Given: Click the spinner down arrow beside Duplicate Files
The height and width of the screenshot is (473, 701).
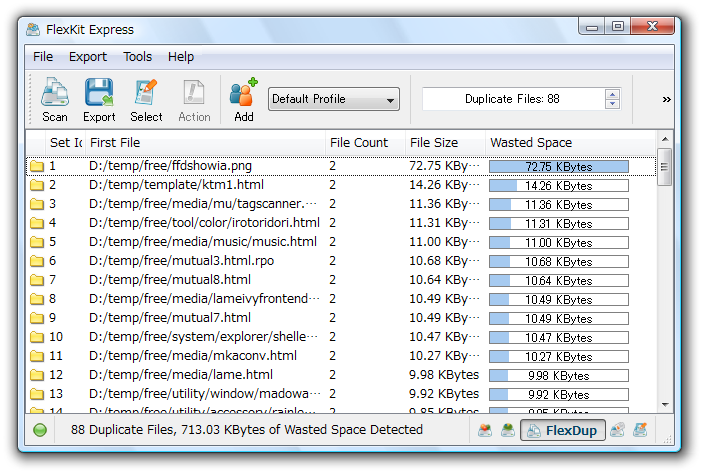Looking at the screenshot, I should click(x=612, y=104).
